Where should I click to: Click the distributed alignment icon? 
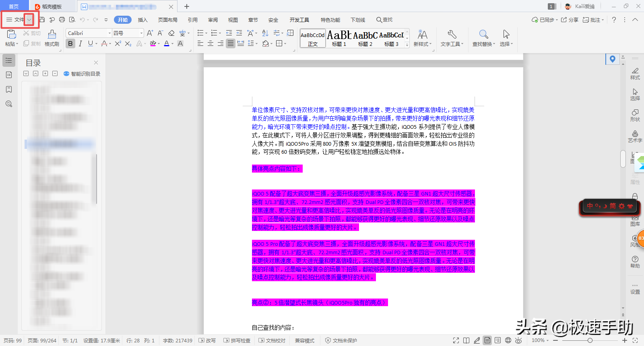(x=241, y=43)
